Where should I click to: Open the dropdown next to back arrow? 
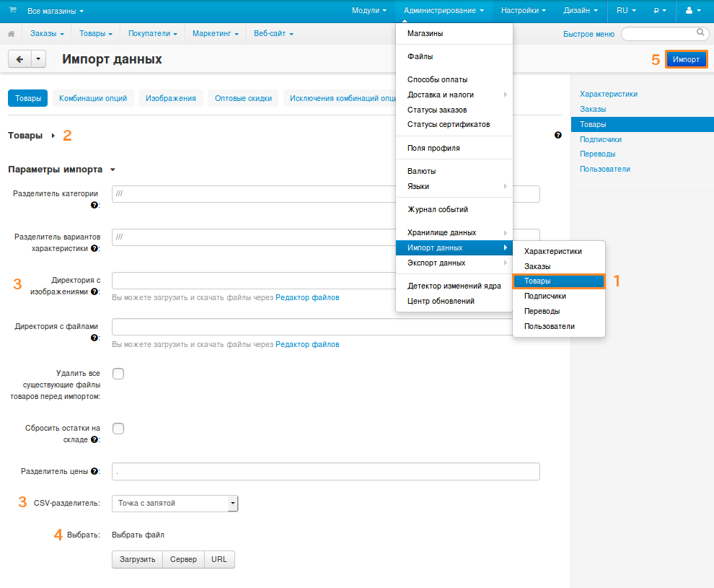[38, 59]
